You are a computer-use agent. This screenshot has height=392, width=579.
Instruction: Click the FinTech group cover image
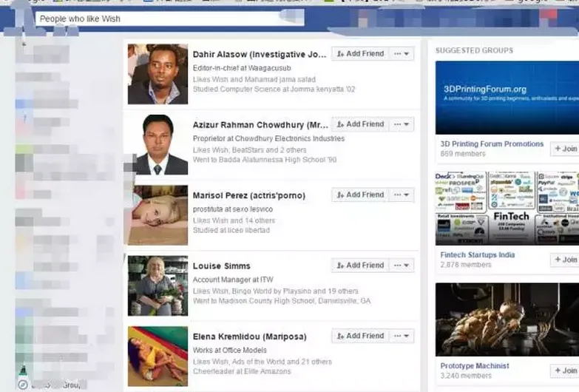[x=507, y=209]
